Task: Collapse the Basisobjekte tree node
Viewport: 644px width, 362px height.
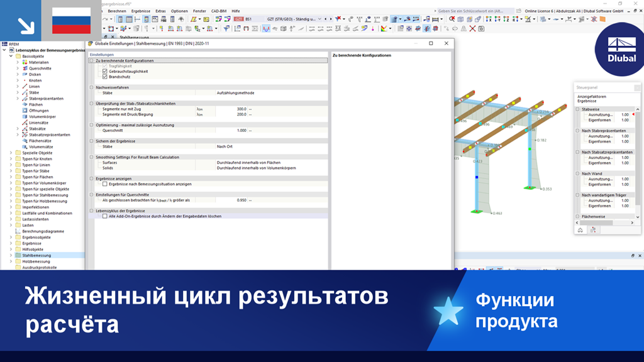Action: pos(11,56)
